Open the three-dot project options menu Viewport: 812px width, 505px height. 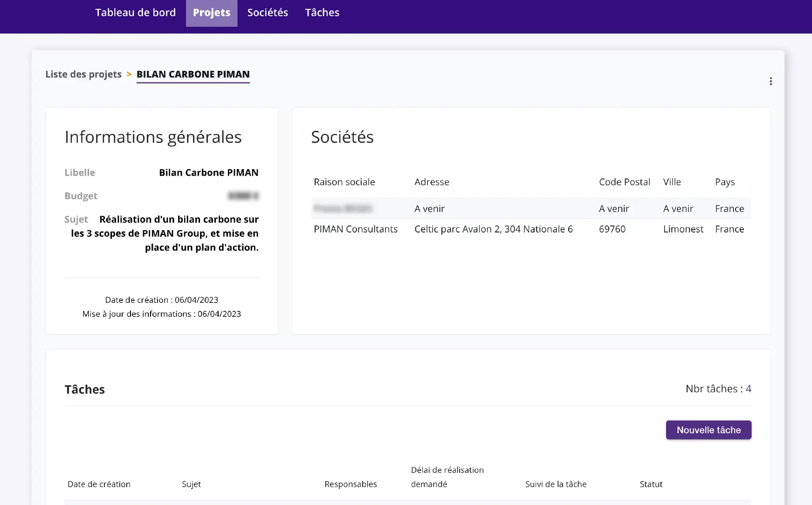[771, 82]
